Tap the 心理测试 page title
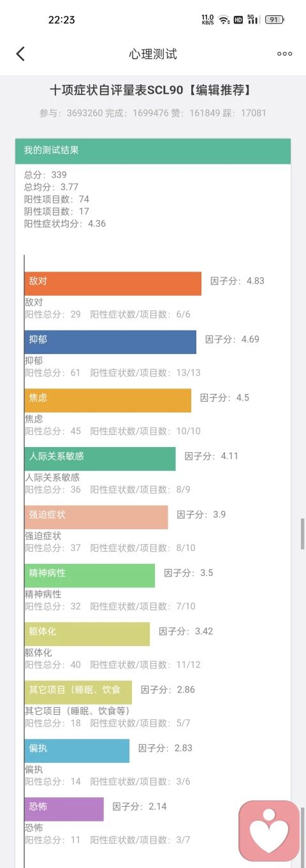The image size is (306, 868). 153,54
